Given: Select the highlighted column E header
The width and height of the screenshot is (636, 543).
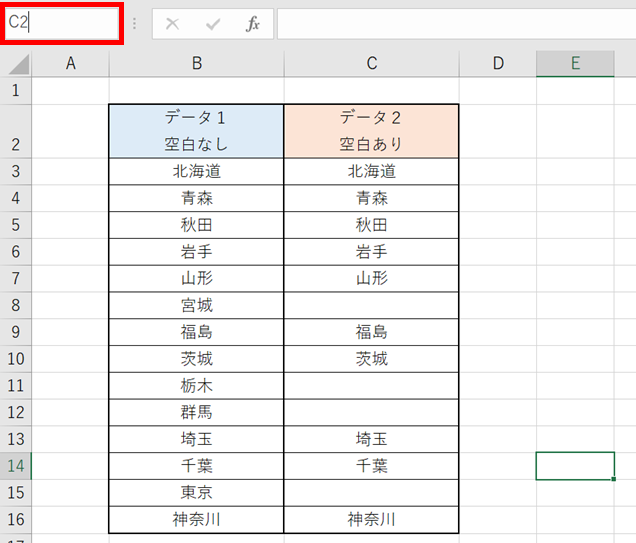Looking at the screenshot, I should 575,64.
